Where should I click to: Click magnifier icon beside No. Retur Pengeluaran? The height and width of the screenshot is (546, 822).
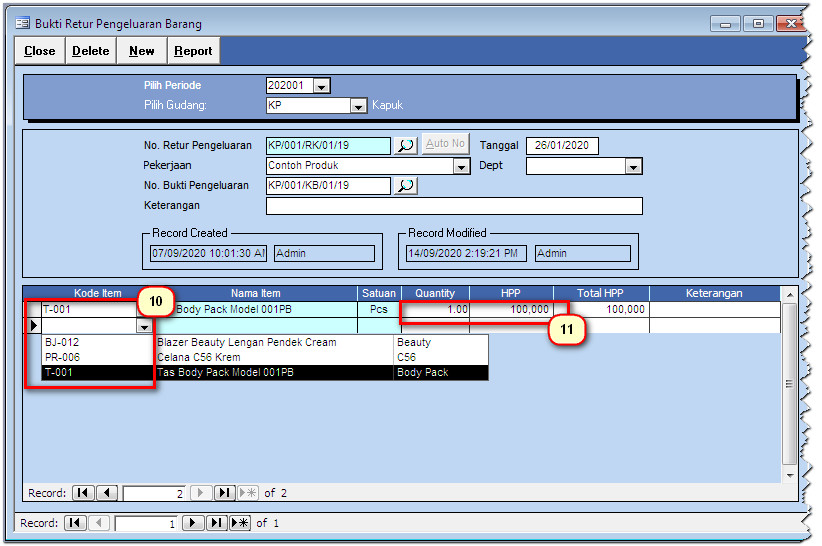coord(405,145)
